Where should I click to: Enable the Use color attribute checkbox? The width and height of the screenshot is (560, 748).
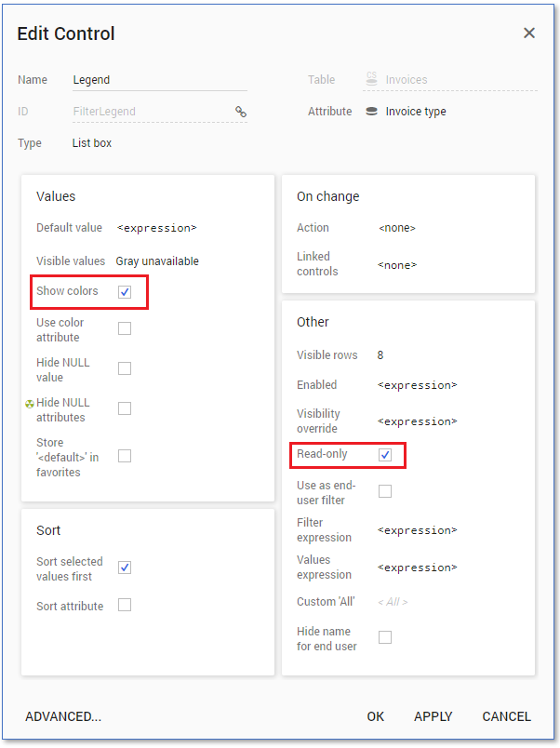pos(125,328)
